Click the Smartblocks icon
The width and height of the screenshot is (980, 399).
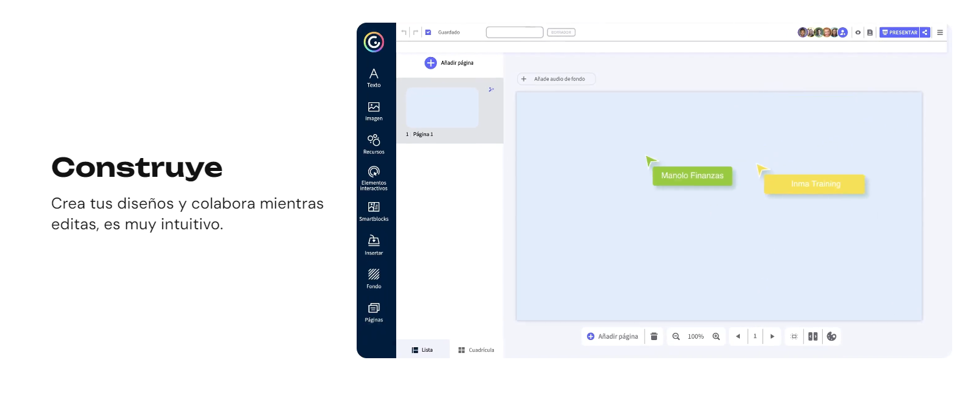pos(373,211)
